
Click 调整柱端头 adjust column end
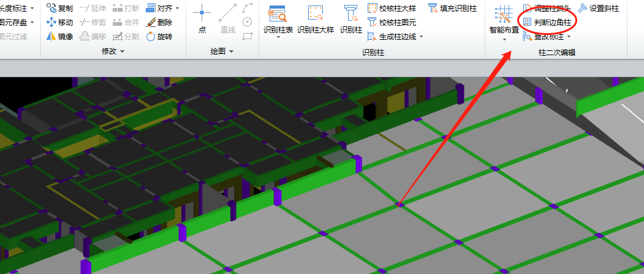tap(547, 8)
